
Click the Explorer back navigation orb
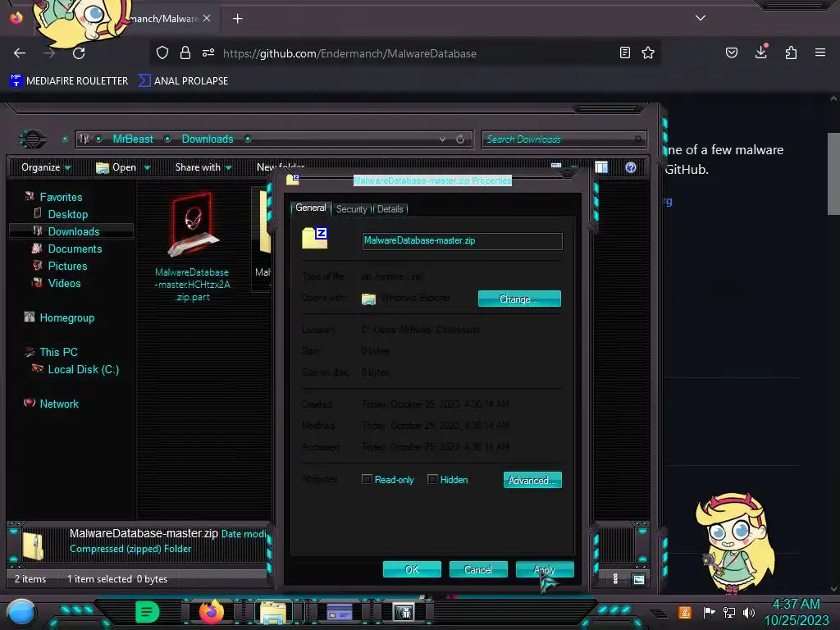click(33, 139)
